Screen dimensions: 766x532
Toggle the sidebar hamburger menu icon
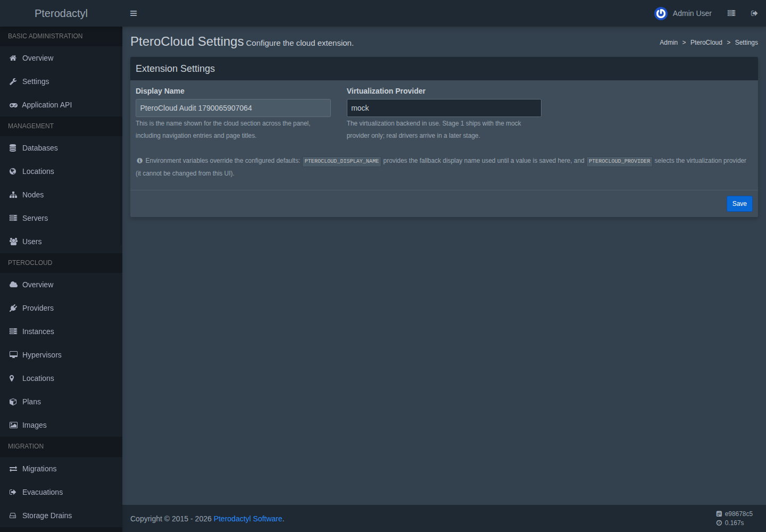(x=134, y=13)
